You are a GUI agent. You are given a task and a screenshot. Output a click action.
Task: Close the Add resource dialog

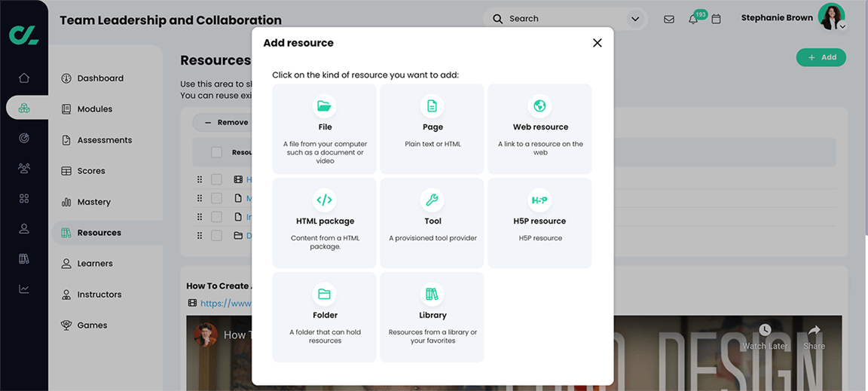(597, 43)
